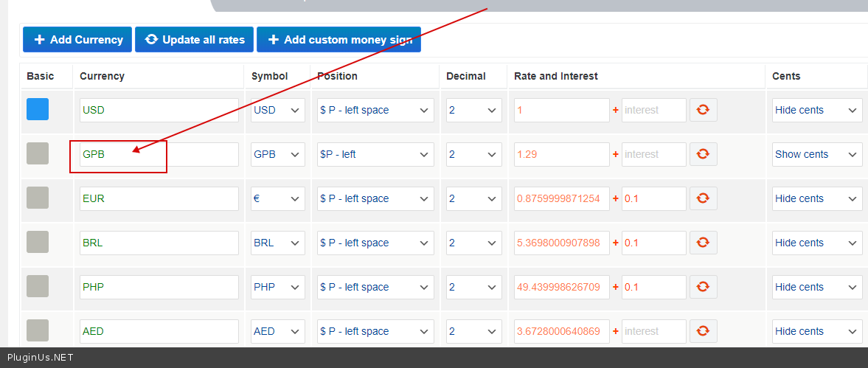Refresh the AED exchange rate
This screenshot has width=868, height=368.
point(703,331)
